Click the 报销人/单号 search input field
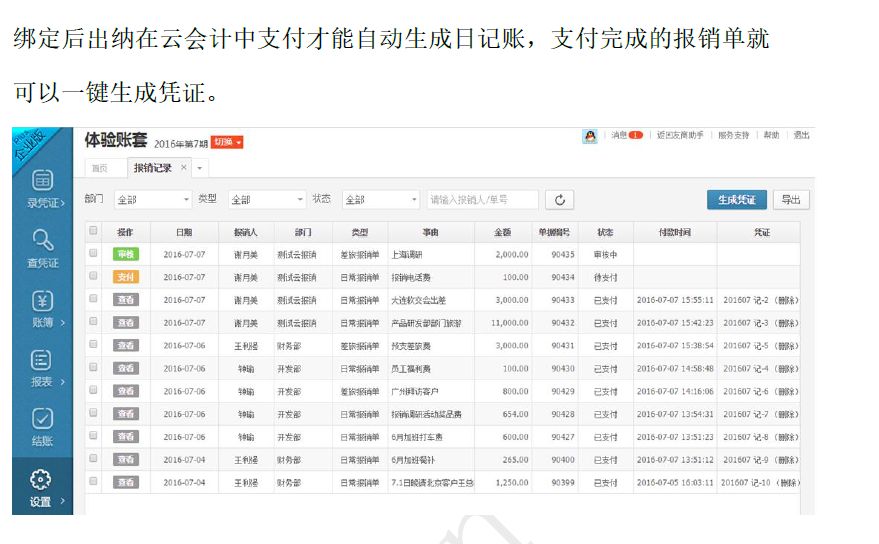 [483, 200]
